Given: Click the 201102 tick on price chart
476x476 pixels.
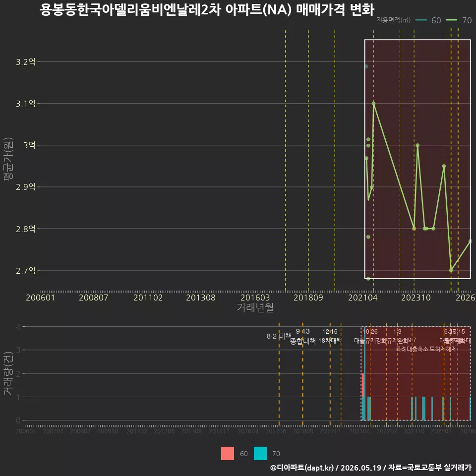Looking at the screenshot, I should click(148, 297).
